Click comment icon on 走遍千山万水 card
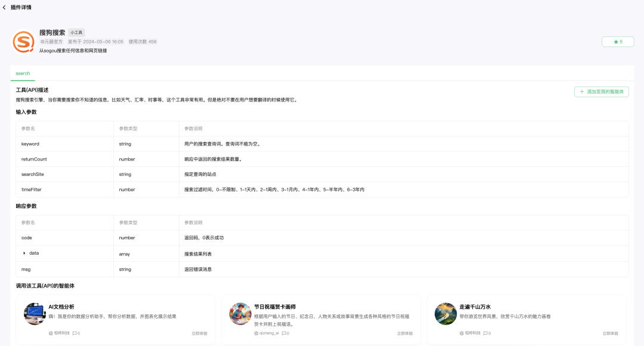Viewport: 644px width, 346px height. [485, 333]
